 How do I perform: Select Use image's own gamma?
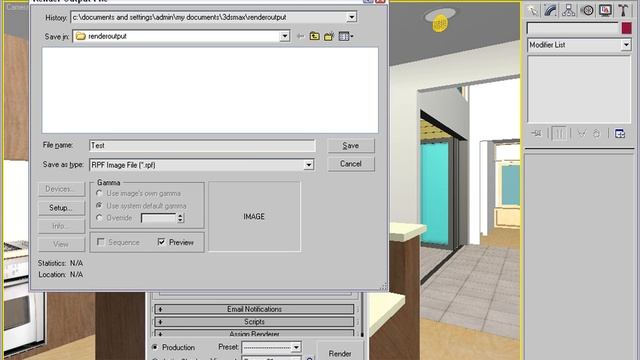(99, 193)
